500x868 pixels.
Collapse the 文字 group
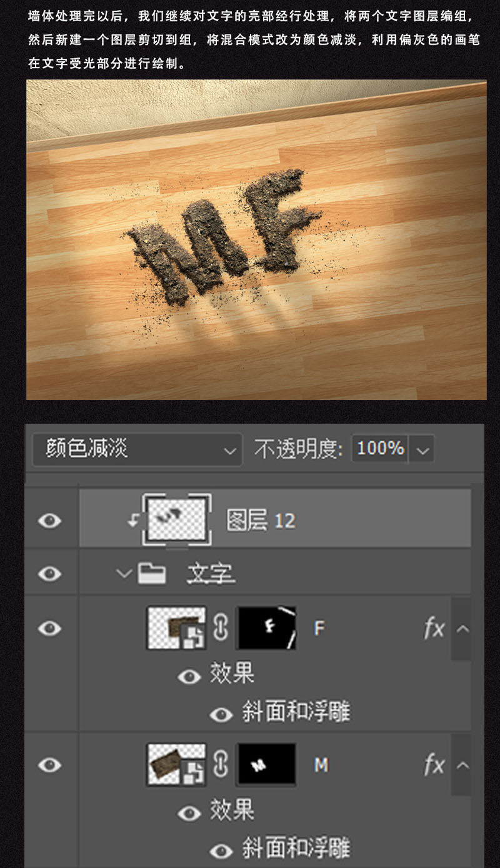pos(125,572)
